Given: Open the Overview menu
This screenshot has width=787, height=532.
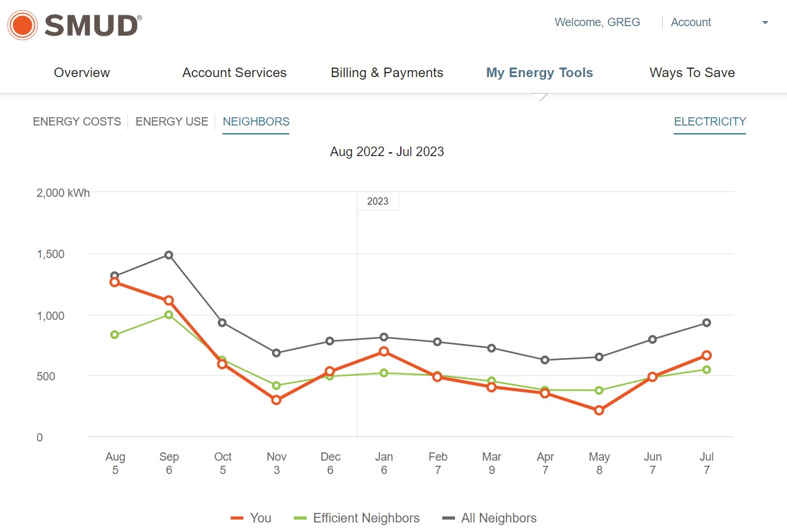Looking at the screenshot, I should pos(82,73).
